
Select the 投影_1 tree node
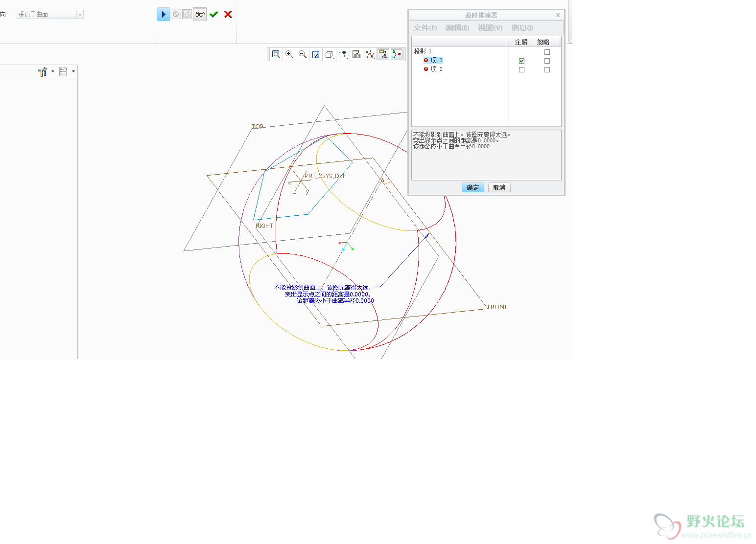click(x=423, y=51)
